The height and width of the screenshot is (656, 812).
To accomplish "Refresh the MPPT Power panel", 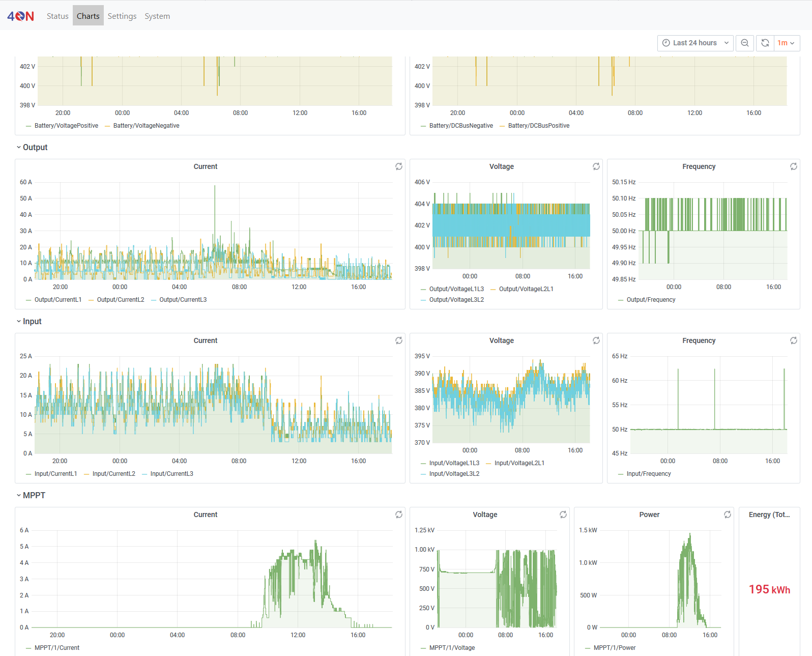I will pyautogui.click(x=728, y=515).
